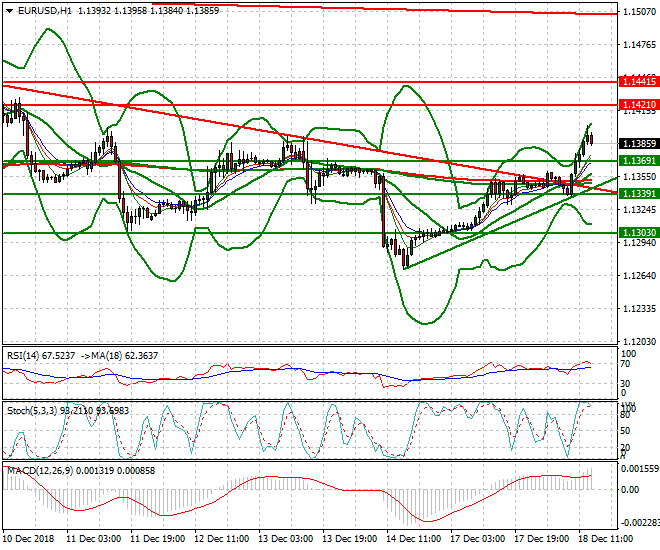This screenshot has width=660, height=550.
Task: Select the green 1.13030 support label
Action: [639, 233]
